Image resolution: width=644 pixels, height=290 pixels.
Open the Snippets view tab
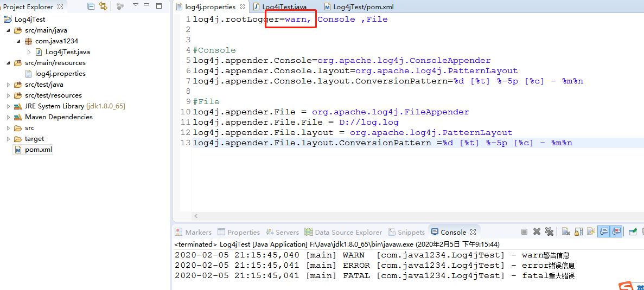coord(406,232)
